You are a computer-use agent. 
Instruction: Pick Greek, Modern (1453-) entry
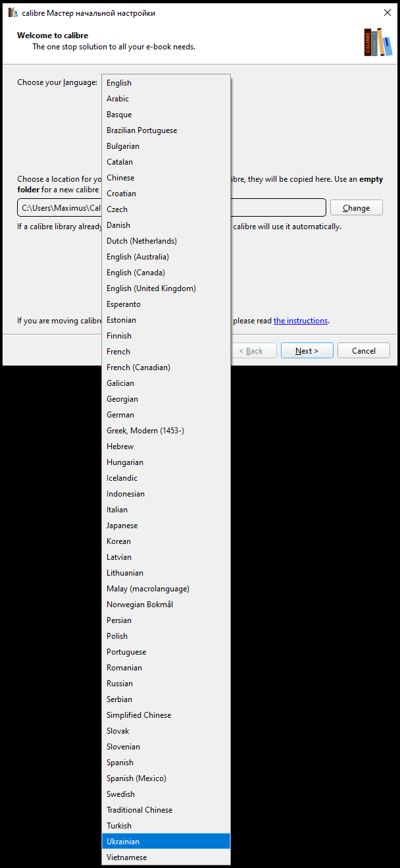click(166, 431)
